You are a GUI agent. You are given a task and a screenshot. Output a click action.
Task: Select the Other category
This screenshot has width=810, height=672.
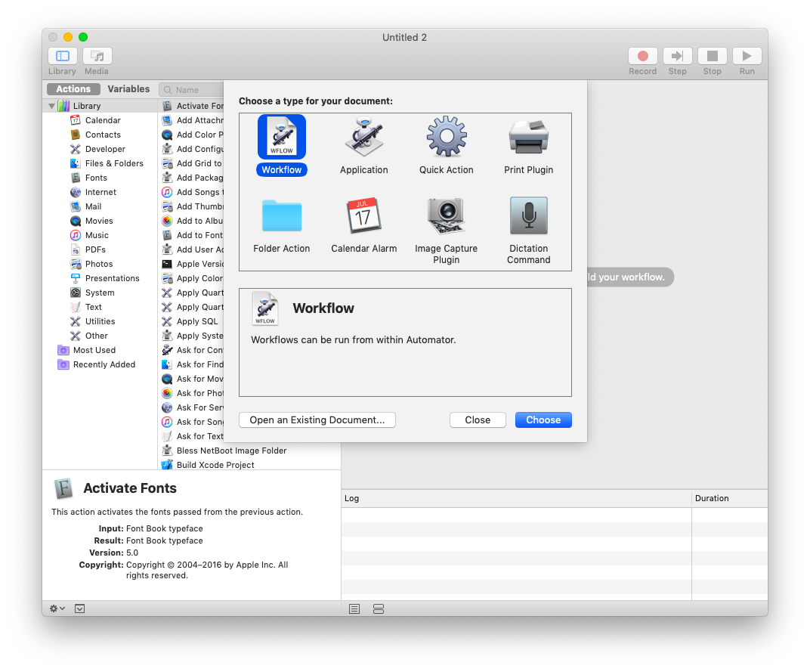coord(96,336)
